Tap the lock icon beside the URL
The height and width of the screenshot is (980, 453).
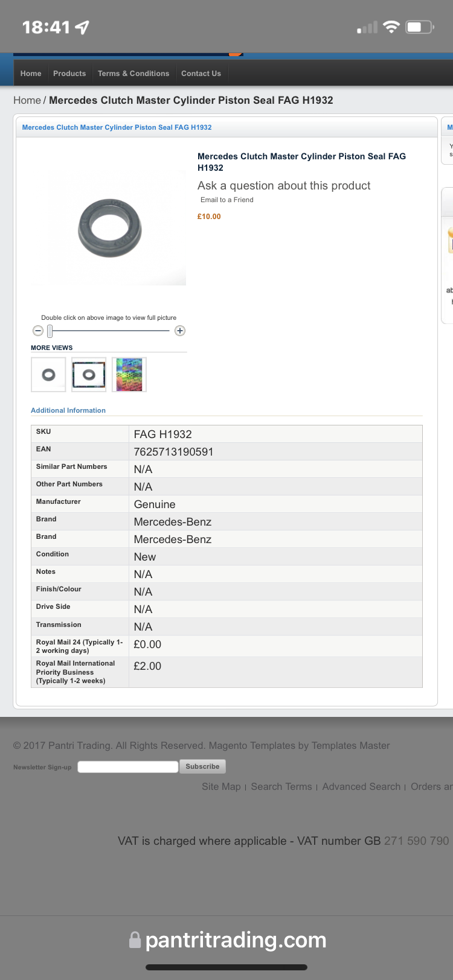[x=135, y=940]
